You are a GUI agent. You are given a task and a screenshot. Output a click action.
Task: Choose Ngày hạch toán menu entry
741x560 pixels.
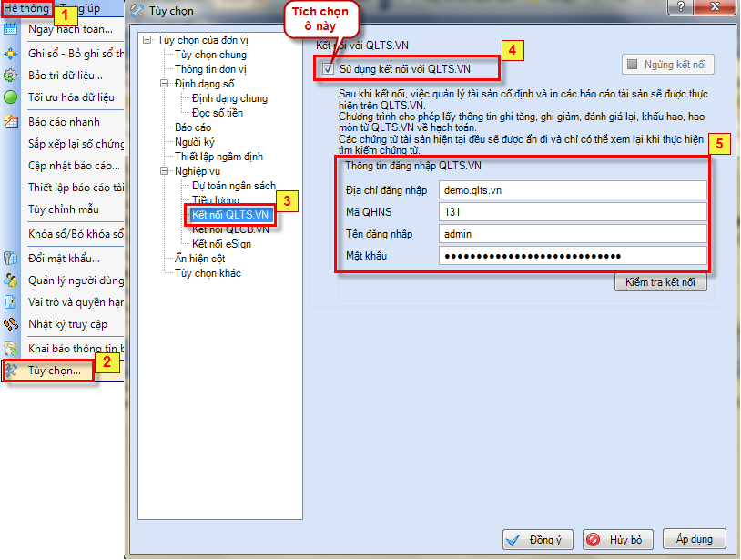pyautogui.click(x=70, y=29)
